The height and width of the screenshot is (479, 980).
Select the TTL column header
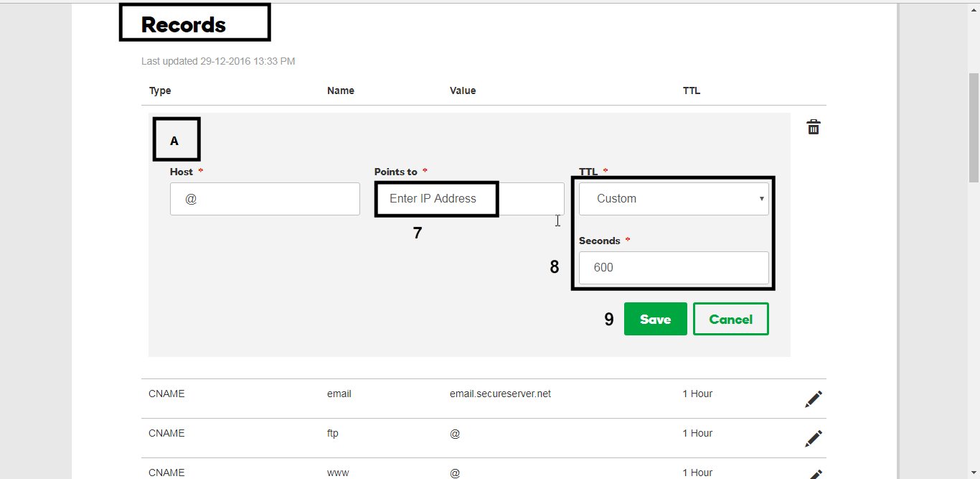692,90
